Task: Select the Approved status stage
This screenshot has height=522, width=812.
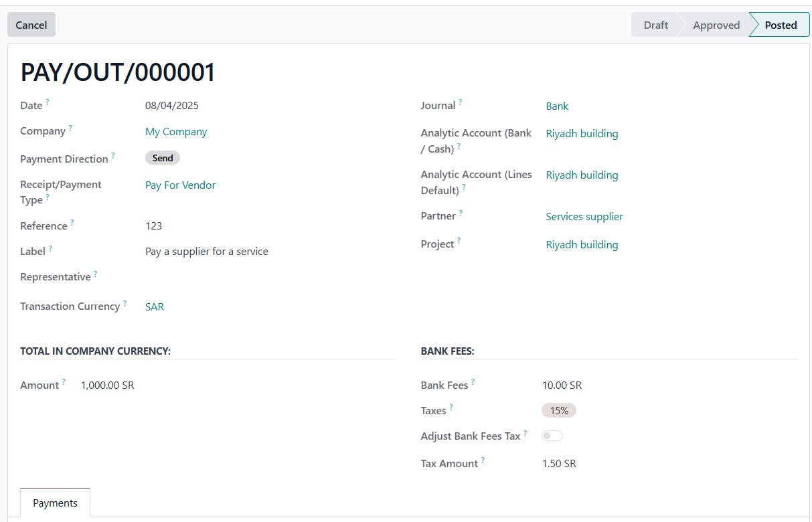Action: (716, 25)
